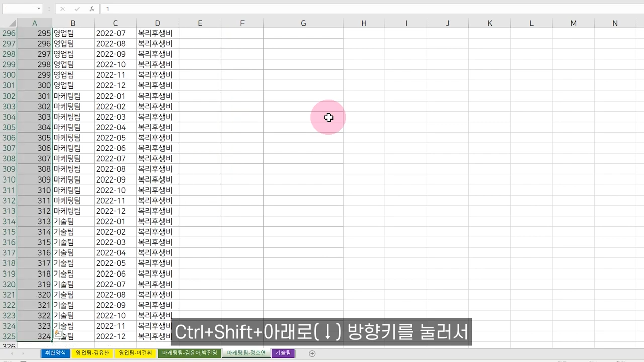Select column E header

(x=200, y=23)
